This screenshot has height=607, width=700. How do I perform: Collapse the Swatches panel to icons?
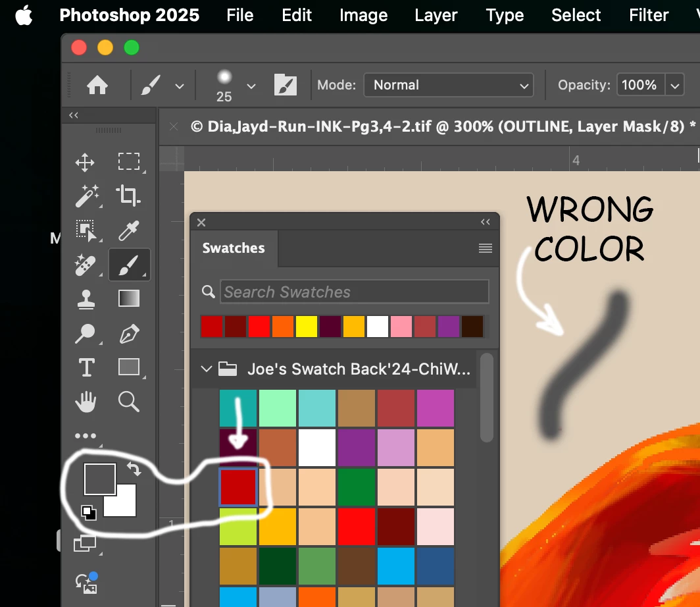486,222
